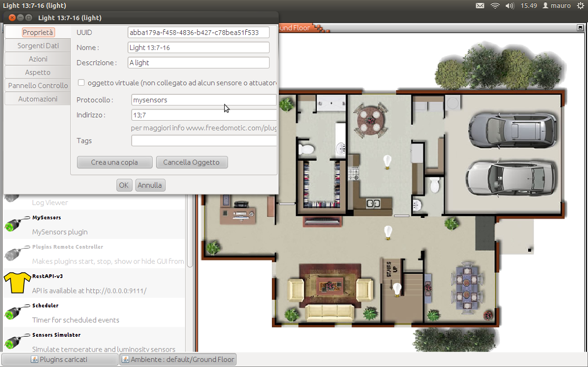This screenshot has width=588, height=367.
Task: Open the volume indicator in the top bar
Action: click(x=509, y=6)
